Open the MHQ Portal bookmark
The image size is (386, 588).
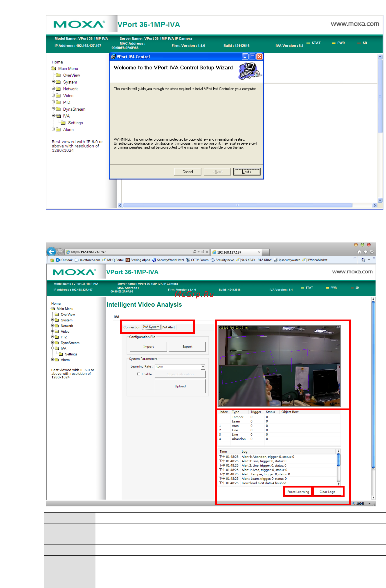(x=113, y=260)
